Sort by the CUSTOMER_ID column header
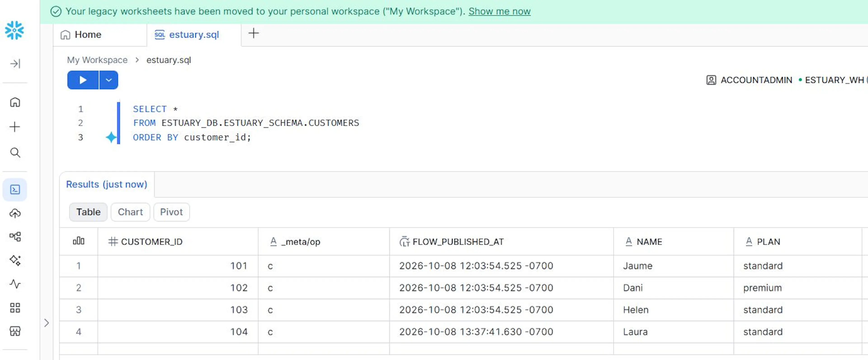 coord(178,241)
